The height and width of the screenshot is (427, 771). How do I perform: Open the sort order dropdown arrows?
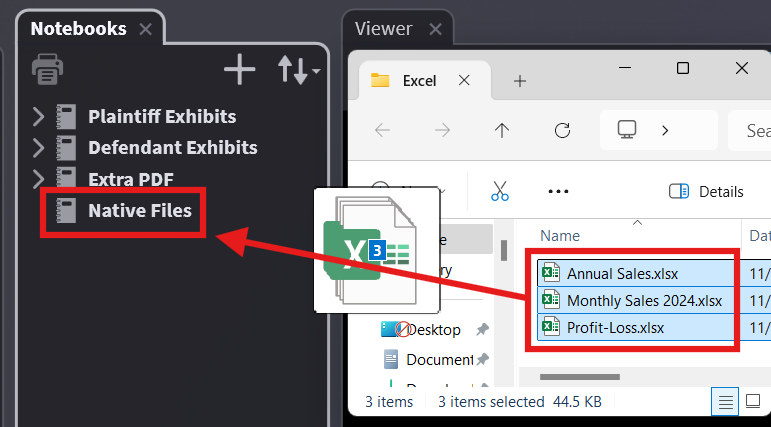[297, 70]
